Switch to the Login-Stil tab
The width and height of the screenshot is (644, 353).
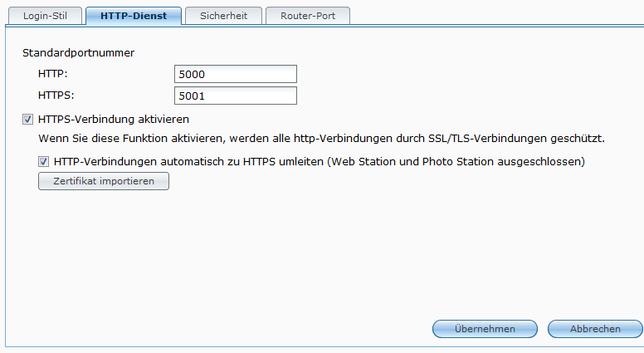tap(41, 15)
